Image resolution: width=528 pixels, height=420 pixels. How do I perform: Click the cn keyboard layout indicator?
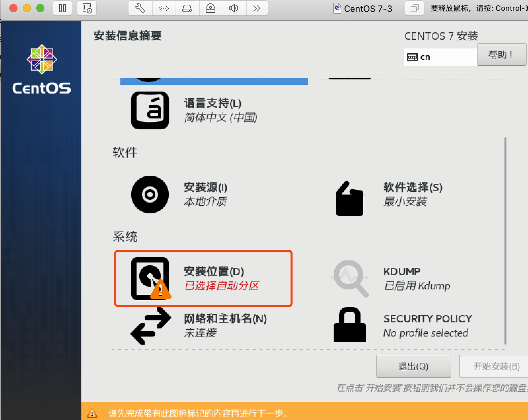coord(440,57)
